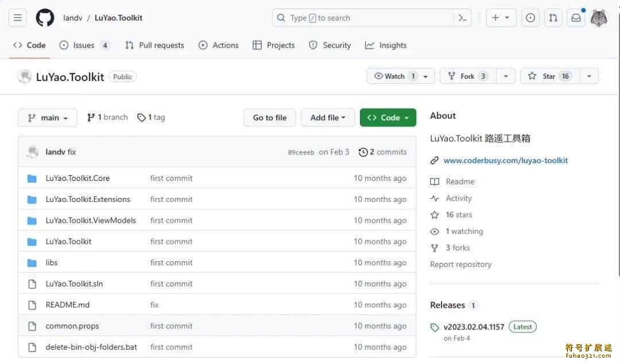Open the LuYao.Toolkit.Extensions folder
This screenshot has height=364, width=620.
click(88, 199)
